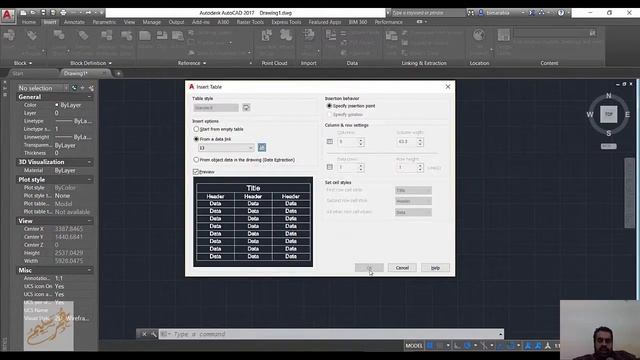Open First row cell style dropdown
Viewport: 640px width, 360px height.
point(413,190)
